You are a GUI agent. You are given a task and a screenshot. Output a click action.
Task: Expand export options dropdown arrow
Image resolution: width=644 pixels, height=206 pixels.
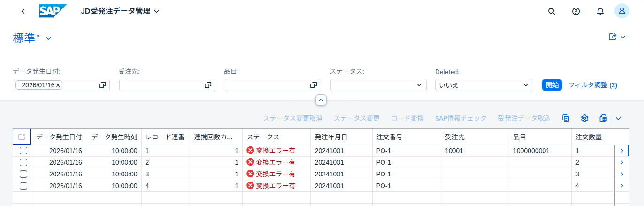[618, 119]
